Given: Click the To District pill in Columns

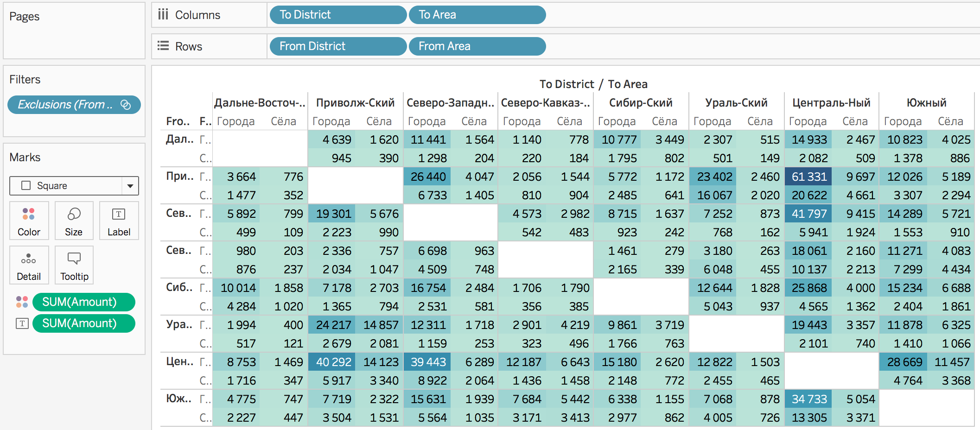Looking at the screenshot, I should [337, 15].
